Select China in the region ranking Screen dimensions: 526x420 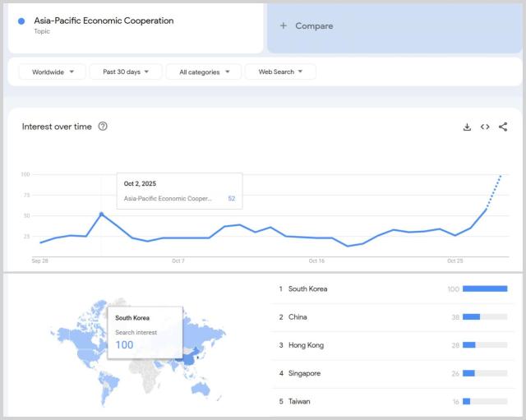[298, 317]
